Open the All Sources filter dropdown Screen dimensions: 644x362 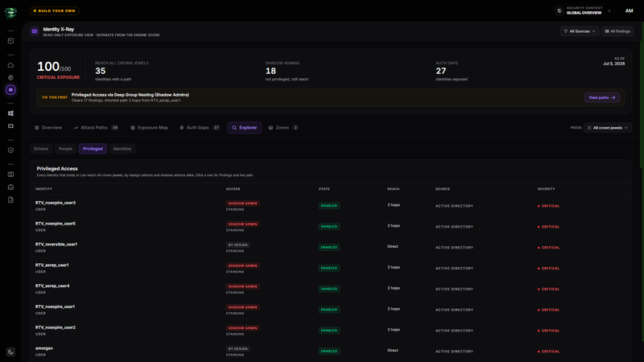[580, 31]
